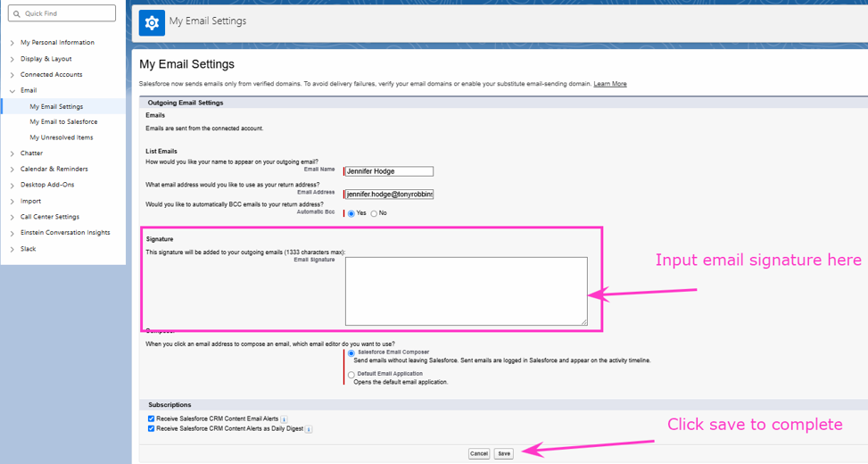Click the Display & Layout label
The image size is (868, 464).
point(46,59)
